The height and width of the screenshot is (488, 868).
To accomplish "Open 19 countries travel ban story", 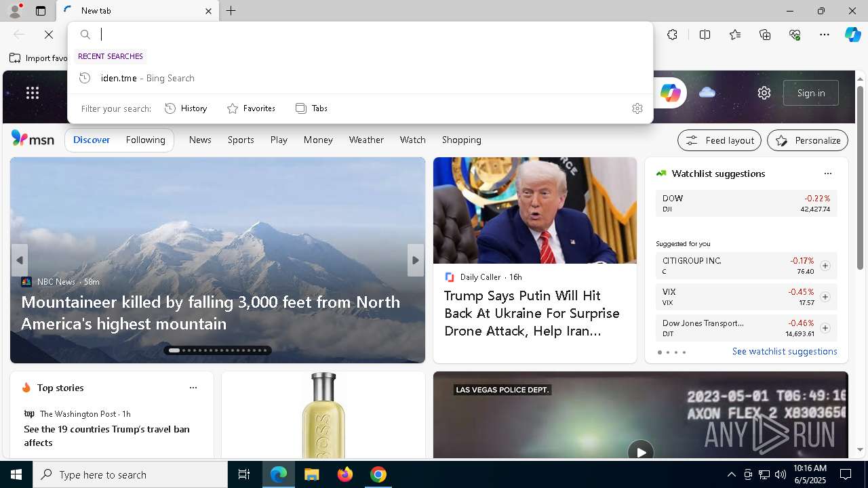I will pyautogui.click(x=106, y=436).
